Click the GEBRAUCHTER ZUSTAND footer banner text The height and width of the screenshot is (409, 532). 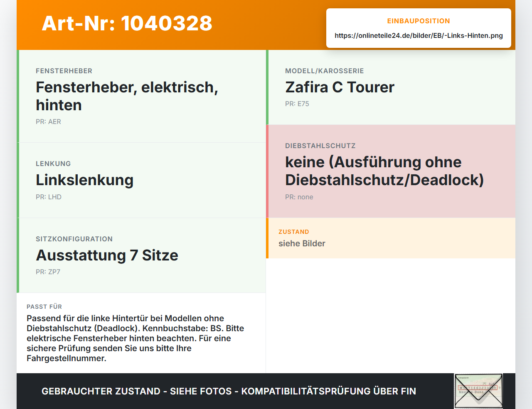[x=229, y=392]
